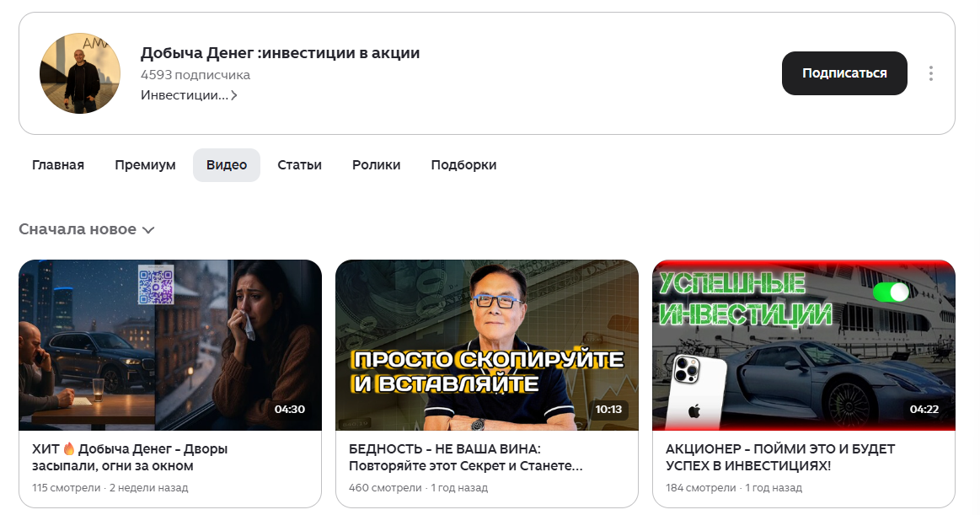The height and width of the screenshot is (515, 980).
Task: Switch to the 'Статьи' tab
Action: [299, 165]
